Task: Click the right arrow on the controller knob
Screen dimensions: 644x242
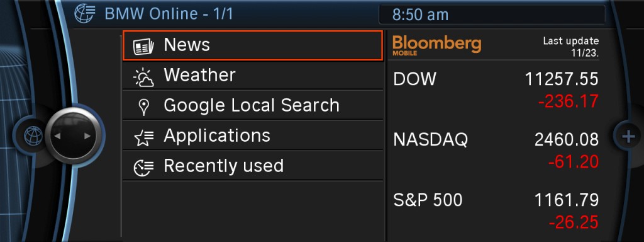Action: 87,136
